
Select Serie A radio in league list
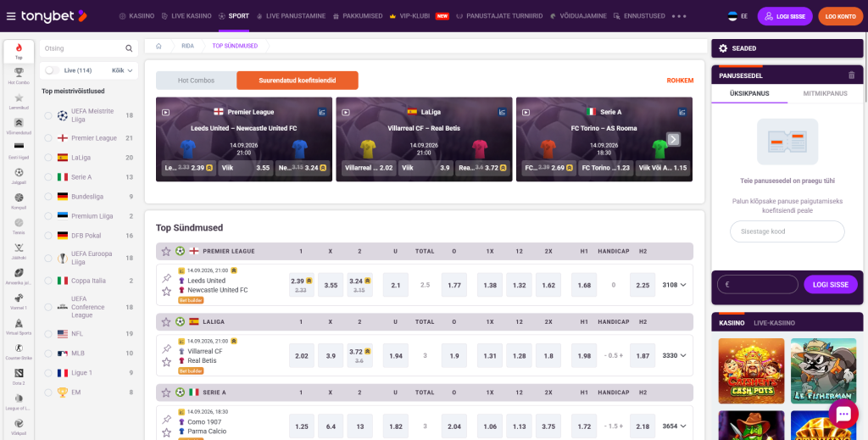(48, 177)
